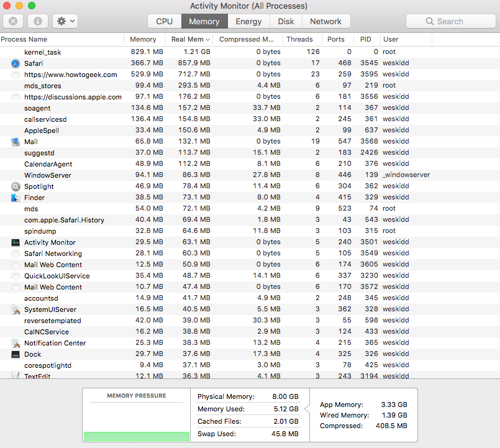Click the Wired Memory 1.39 GB value
This screenshot has width=500, height=448.
click(x=394, y=415)
